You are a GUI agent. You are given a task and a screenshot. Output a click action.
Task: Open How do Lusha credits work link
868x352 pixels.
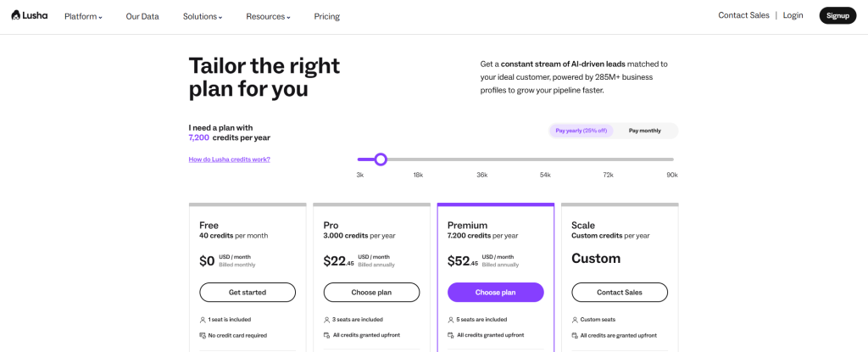(x=229, y=159)
